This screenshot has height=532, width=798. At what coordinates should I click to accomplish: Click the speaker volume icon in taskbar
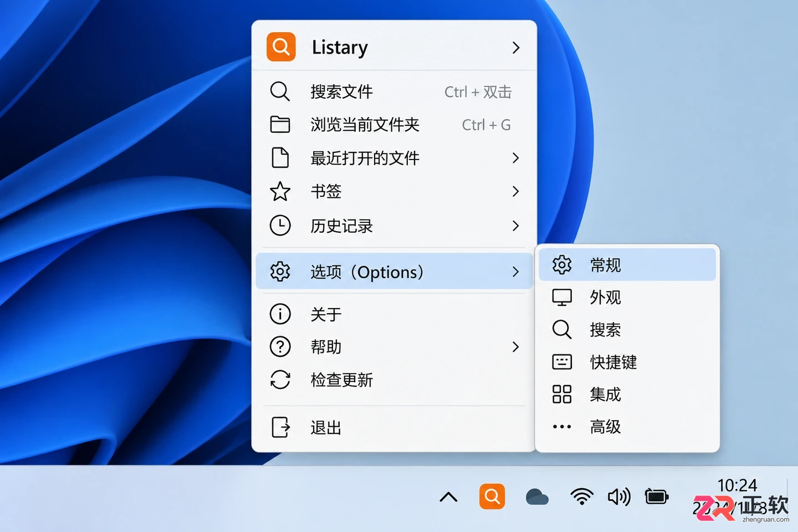(619, 497)
